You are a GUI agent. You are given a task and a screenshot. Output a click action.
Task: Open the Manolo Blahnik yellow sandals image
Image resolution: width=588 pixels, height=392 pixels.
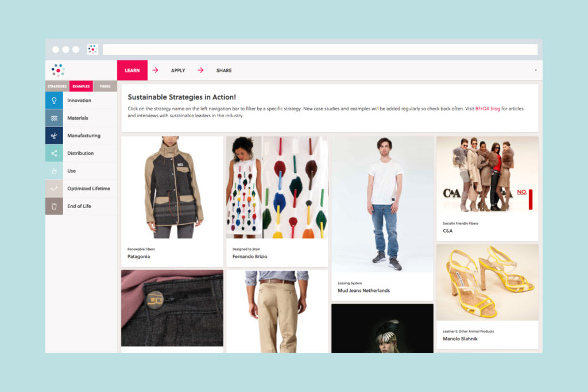coord(487,282)
